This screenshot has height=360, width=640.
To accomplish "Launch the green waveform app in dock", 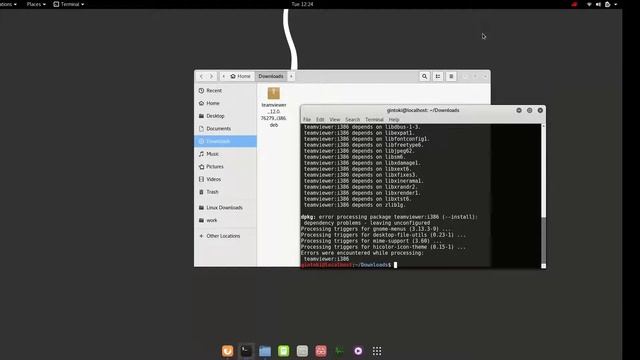I will tap(340, 351).
